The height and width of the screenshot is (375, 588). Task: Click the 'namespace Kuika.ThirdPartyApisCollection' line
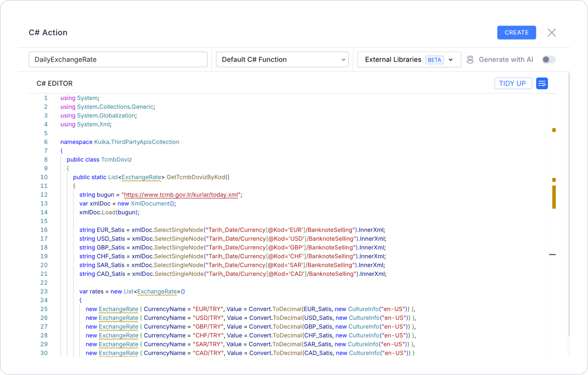[120, 142]
